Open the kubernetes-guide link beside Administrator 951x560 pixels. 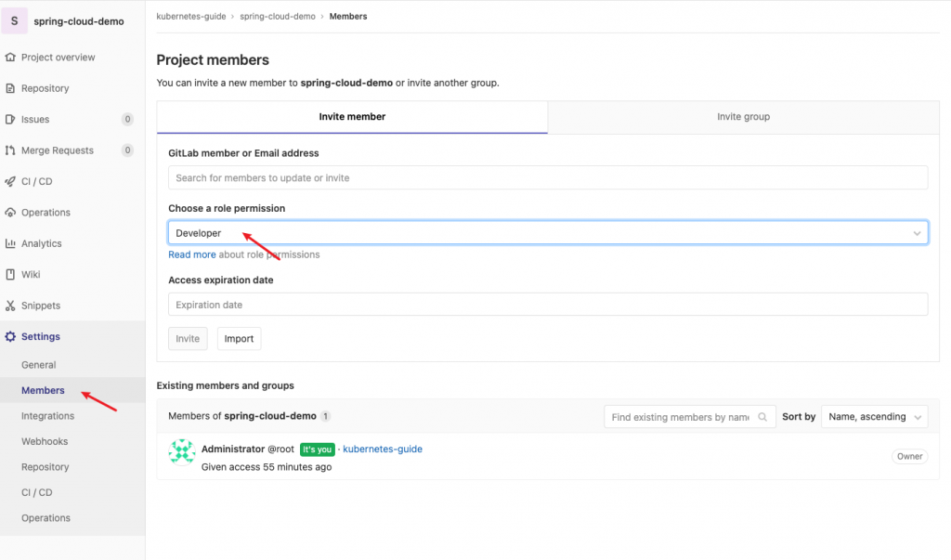(383, 449)
